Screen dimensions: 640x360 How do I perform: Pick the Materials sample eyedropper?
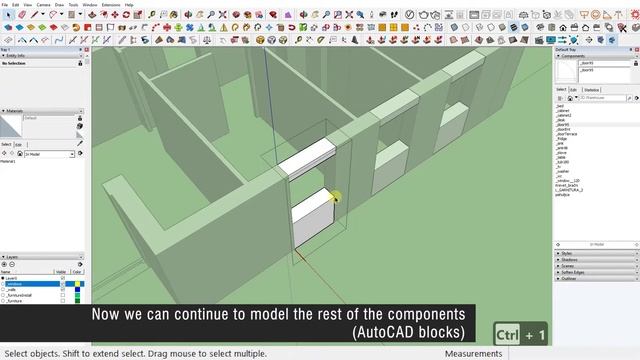80,143
